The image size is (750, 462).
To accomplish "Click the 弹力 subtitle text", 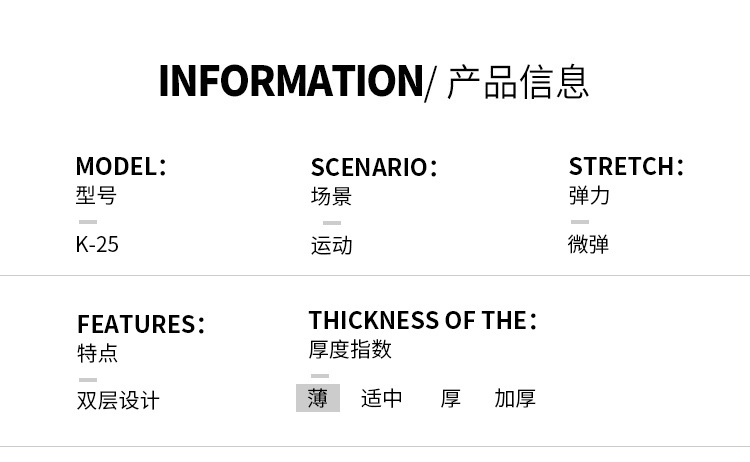I will coord(589,195).
